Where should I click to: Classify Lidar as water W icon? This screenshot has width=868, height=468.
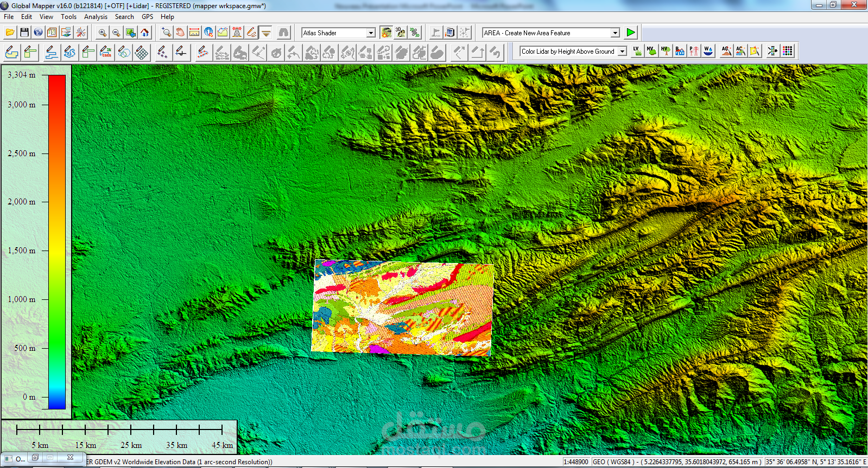[x=708, y=51]
